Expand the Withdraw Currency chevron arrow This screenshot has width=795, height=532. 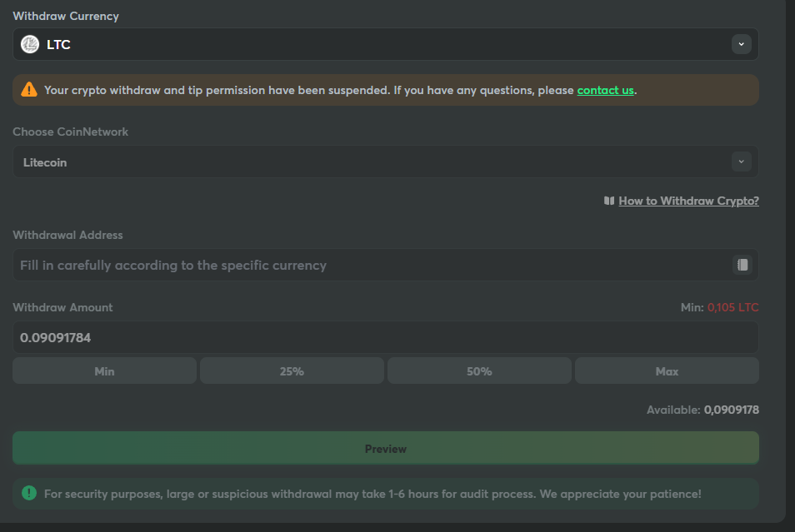pyautogui.click(x=741, y=44)
